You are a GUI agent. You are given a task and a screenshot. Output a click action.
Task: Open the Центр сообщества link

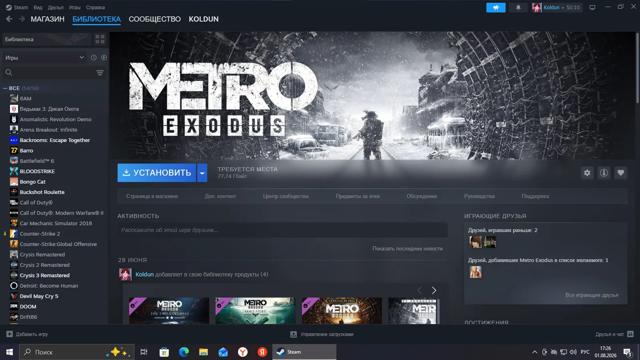tap(286, 196)
